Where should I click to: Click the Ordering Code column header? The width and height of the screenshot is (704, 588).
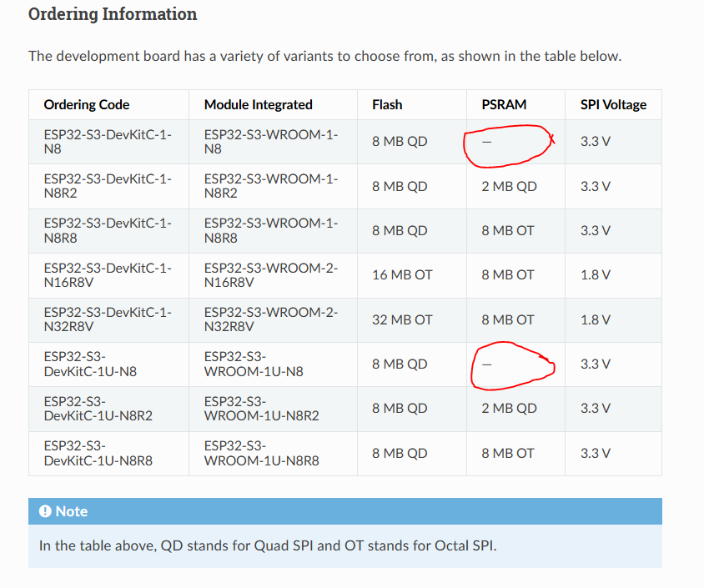pos(86,104)
